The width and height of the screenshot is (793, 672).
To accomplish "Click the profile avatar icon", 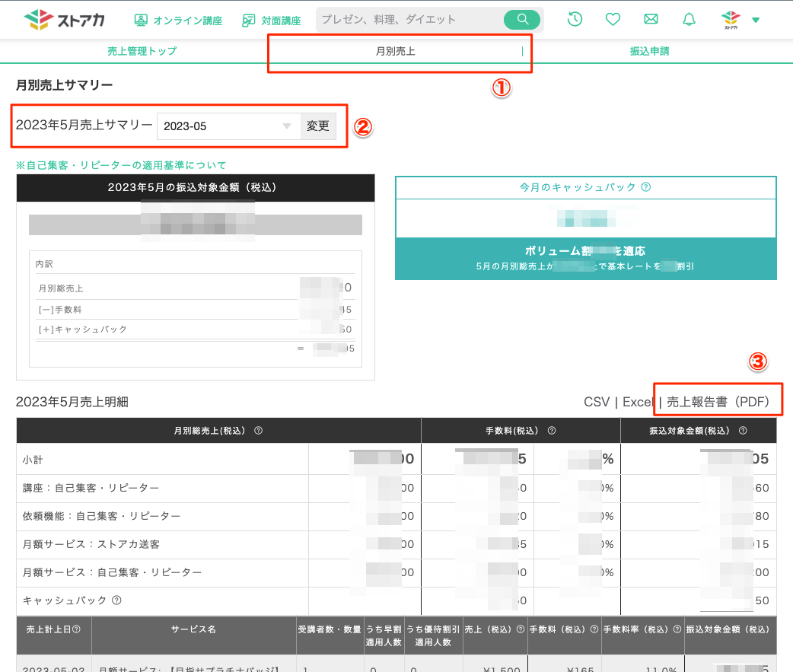I will point(731,20).
